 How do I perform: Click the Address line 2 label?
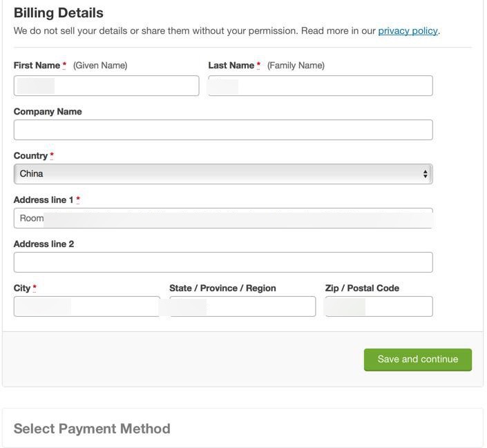click(44, 244)
